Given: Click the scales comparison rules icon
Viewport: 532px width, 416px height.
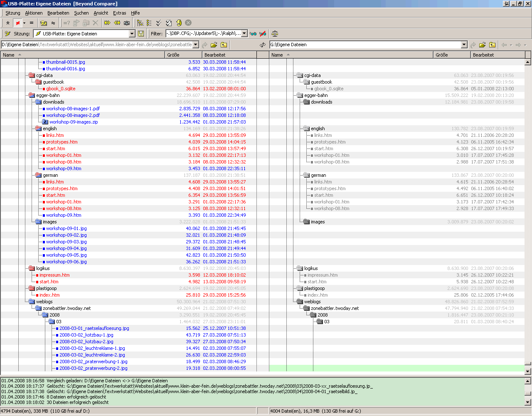Looking at the screenshot, I should pyautogui.click(x=274, y=34).
